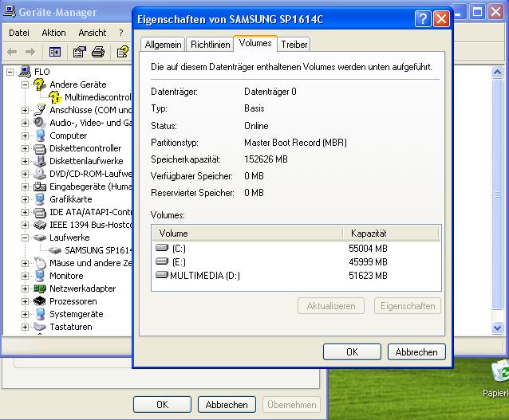The width and height of the screenshot is (509, 420).
Task: Click the DVD/CD-ROM-Laufwerke disc icon
Action: click(x=40, y=174)
